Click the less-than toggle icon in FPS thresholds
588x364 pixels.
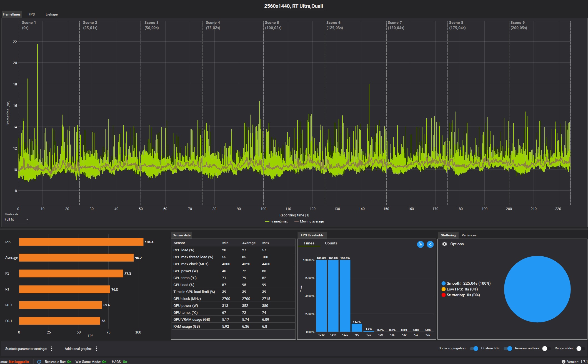tap(430, 244)
